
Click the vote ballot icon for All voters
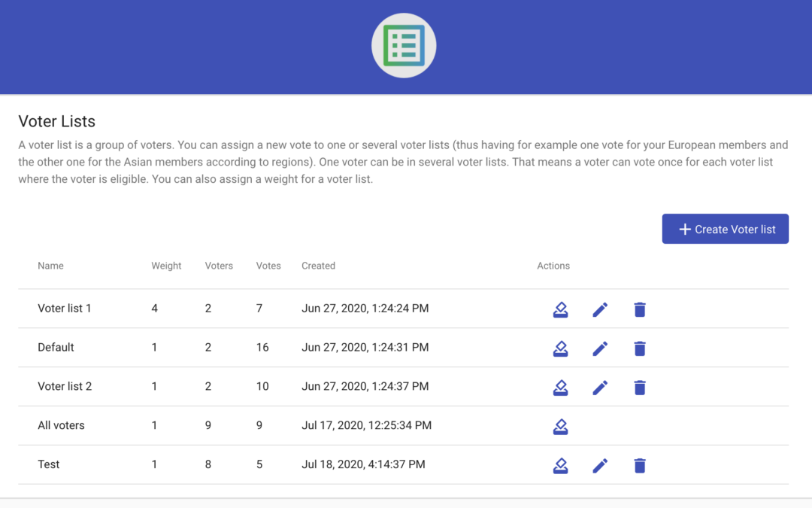pos(560,427)
